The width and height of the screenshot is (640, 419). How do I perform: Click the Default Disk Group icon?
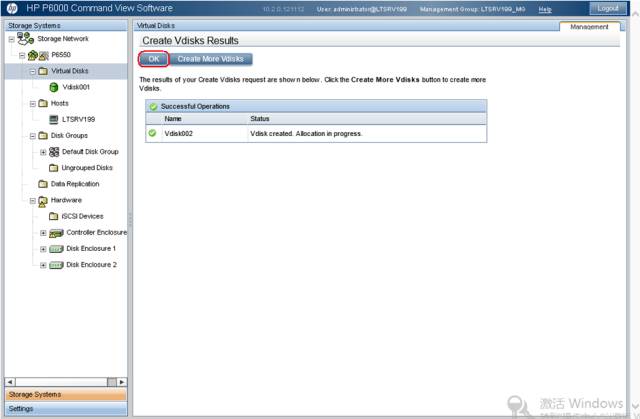(x=54, y=152)
